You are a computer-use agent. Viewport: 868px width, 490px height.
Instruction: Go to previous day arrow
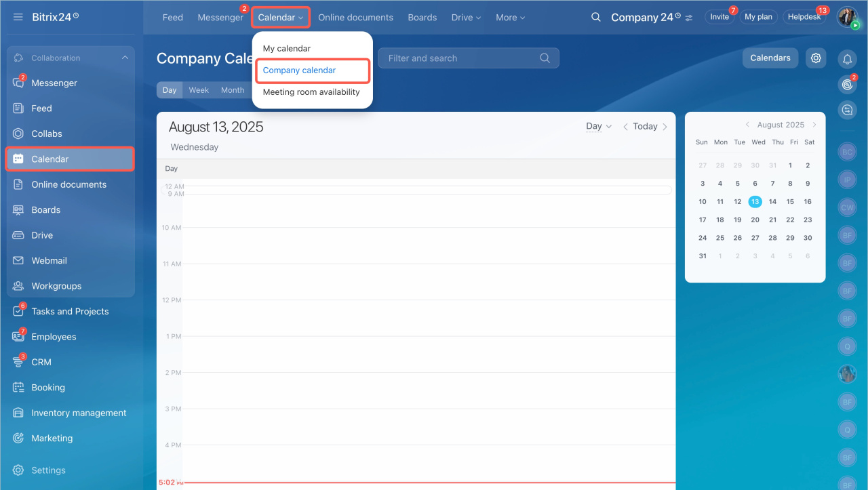[625, 127]
